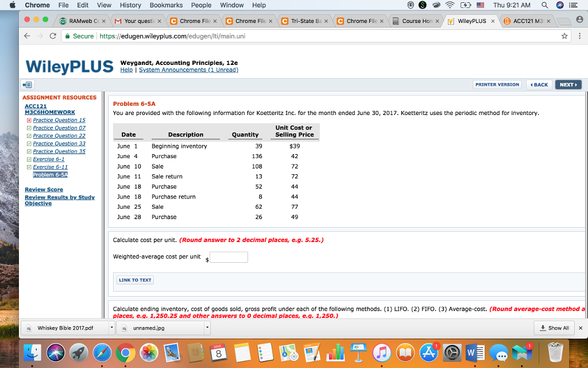Open the Trash in the Dock
Viewport: 588px width, 368px height.
coord(555,353)
